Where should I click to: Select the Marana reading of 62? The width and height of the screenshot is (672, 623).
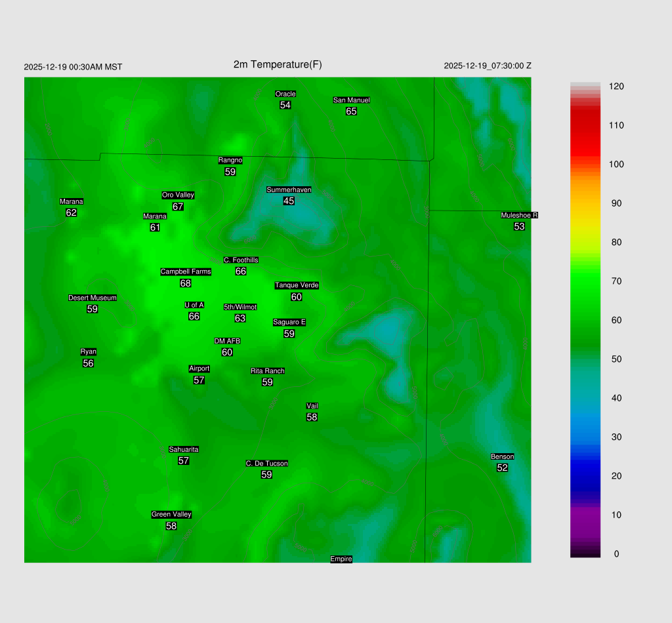click(x=72, y=213)
